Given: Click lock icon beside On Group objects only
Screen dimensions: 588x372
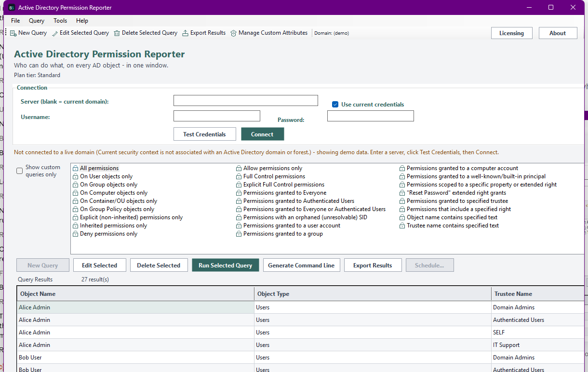Looking at the screenshot, I should pyautogui.click(x=76, y=185).
